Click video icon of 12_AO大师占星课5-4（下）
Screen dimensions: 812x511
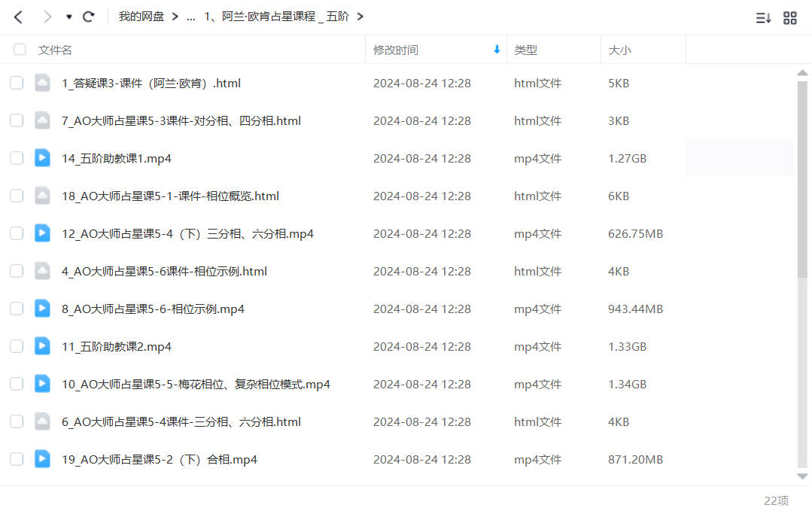[42, 233]
